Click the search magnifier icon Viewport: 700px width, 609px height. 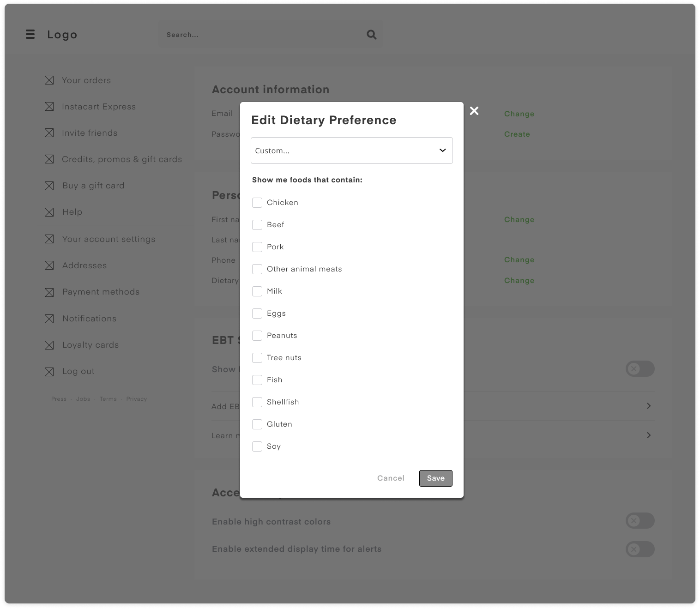click(371, 35)
